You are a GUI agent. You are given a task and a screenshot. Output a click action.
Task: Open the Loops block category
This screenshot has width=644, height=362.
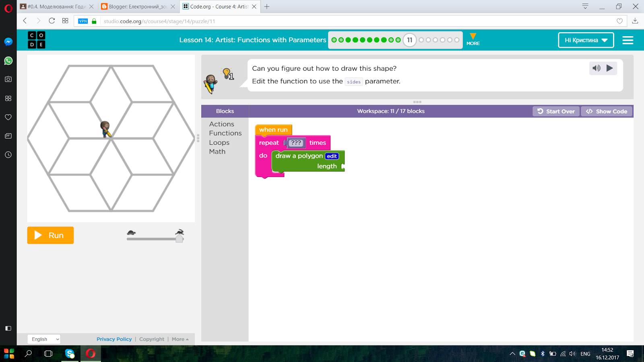tap(219, 142)
